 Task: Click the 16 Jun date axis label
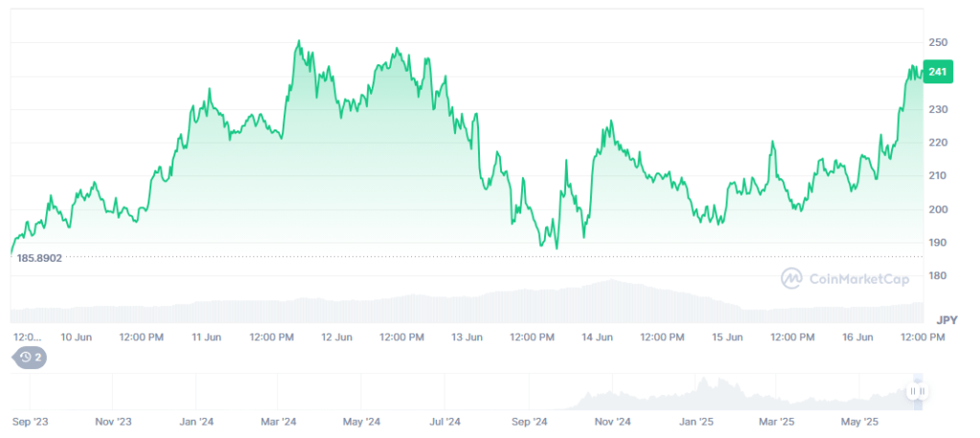[857, 337]
